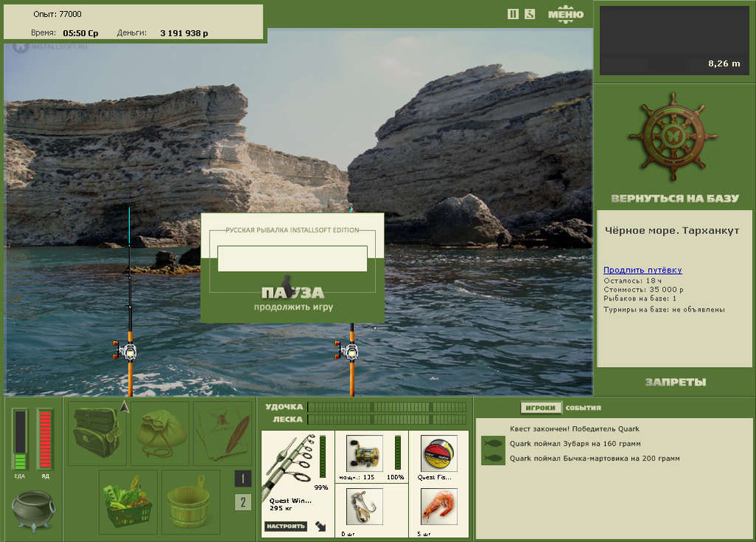Click the Стоимость: 35 000 р line
Screen dimensions: 756x542
[x=644, y=289]
